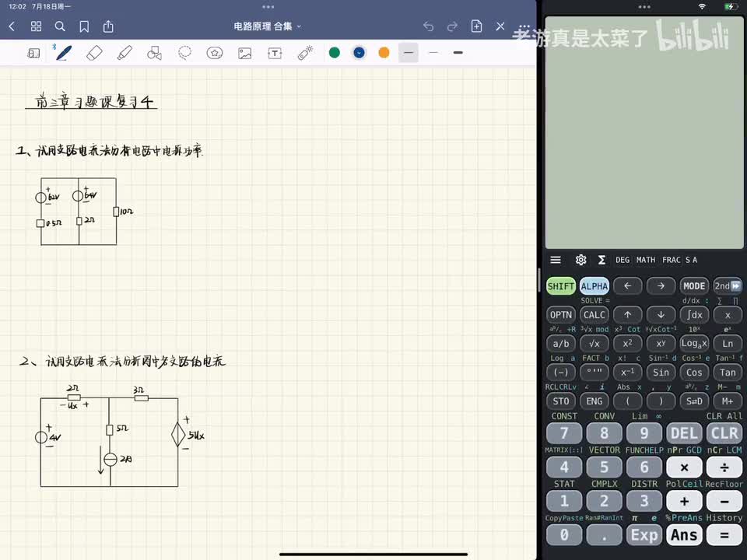Tap the square root √x key
The height and width of the screenshot is (560, 747).
(594, 343)
